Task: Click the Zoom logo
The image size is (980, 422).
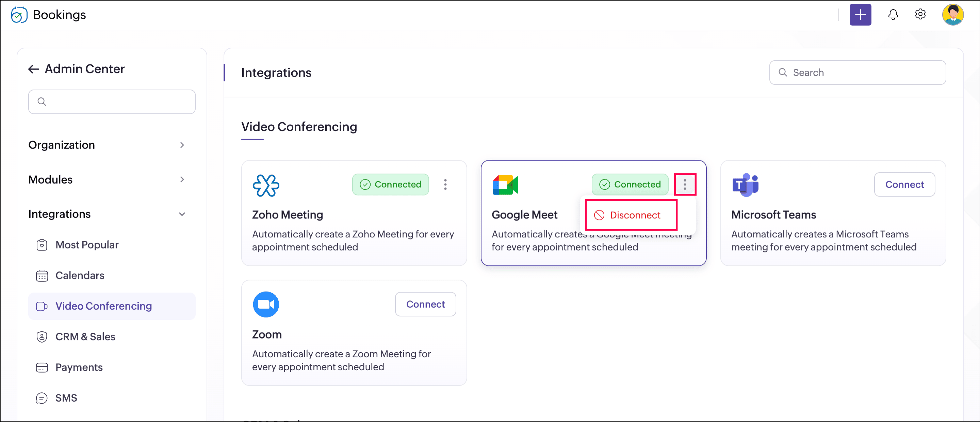Action: pos(265,305)
